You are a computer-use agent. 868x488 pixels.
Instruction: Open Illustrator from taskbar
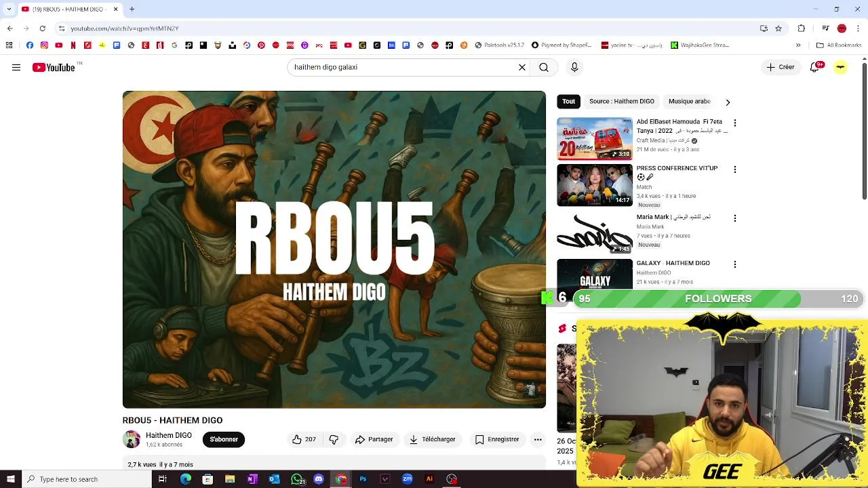coord(429,479)
